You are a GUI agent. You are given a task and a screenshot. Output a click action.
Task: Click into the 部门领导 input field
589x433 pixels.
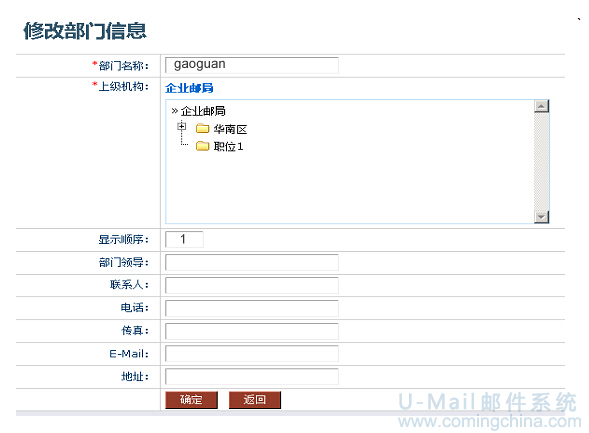(252, 262)
